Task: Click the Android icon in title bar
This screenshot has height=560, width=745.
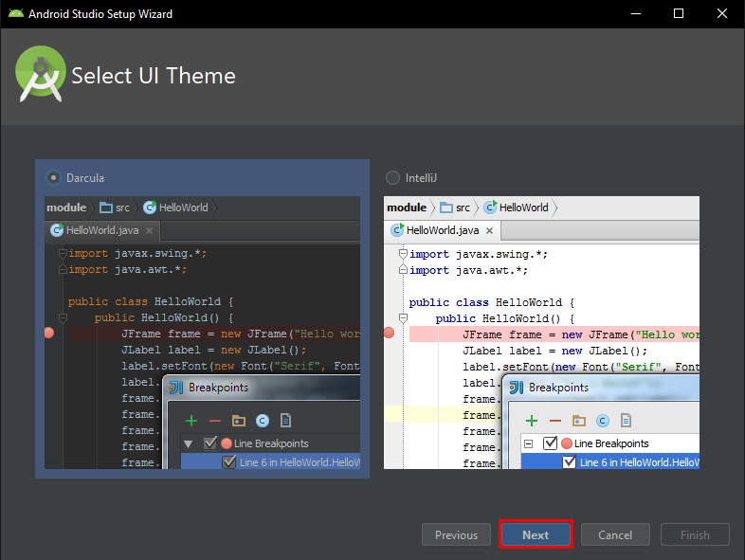Action: (16, 14)
